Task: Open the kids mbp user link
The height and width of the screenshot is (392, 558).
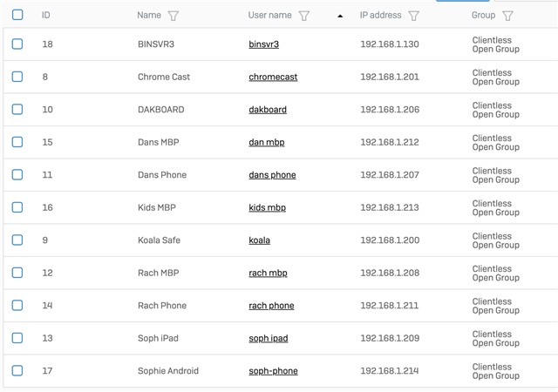Action: click(x=267, y=207)
